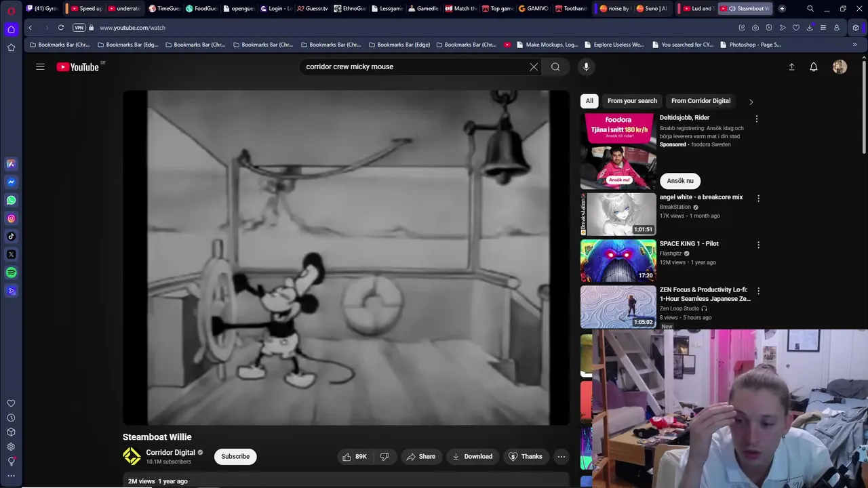This screenshot has width=868, height=488.
Task: Start voice search with microphone icon
Action: point(587,66)
